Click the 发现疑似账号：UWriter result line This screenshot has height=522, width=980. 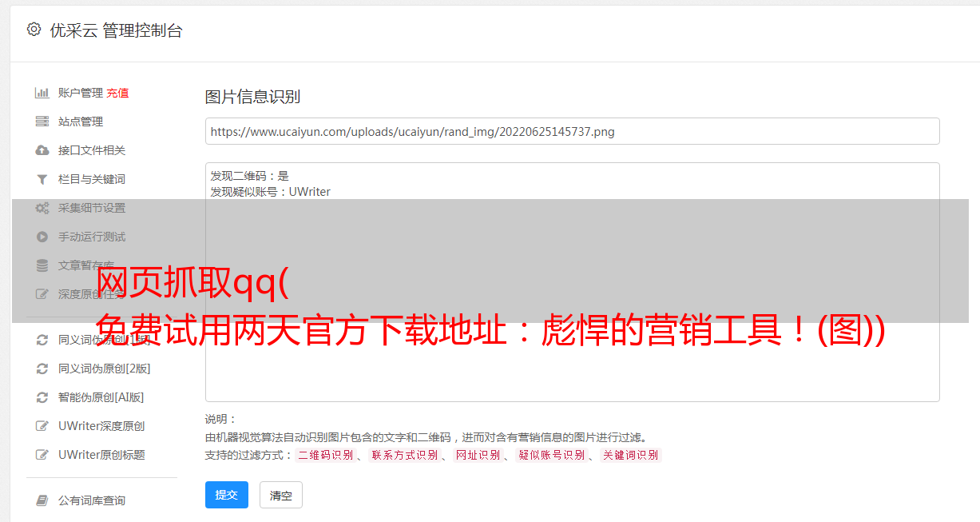pyautogui.click(x=270, y=192)
